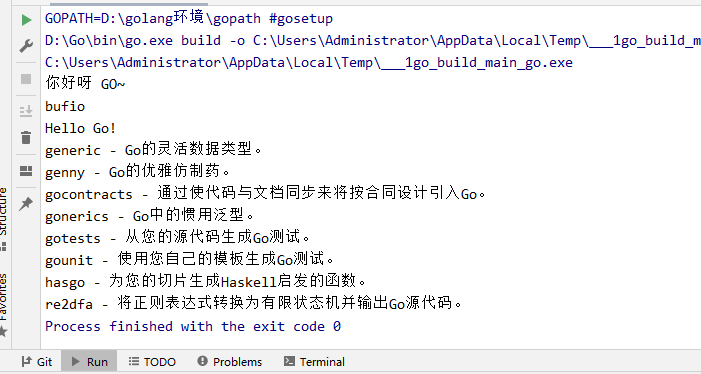Select the Run tool window tab
701x374 pixels.
(90, 361)
